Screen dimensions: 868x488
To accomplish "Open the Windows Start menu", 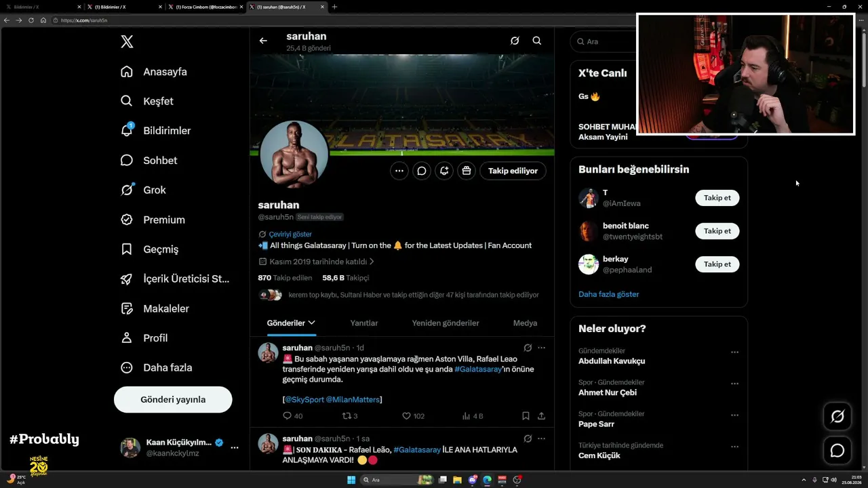I will [351, 480].
